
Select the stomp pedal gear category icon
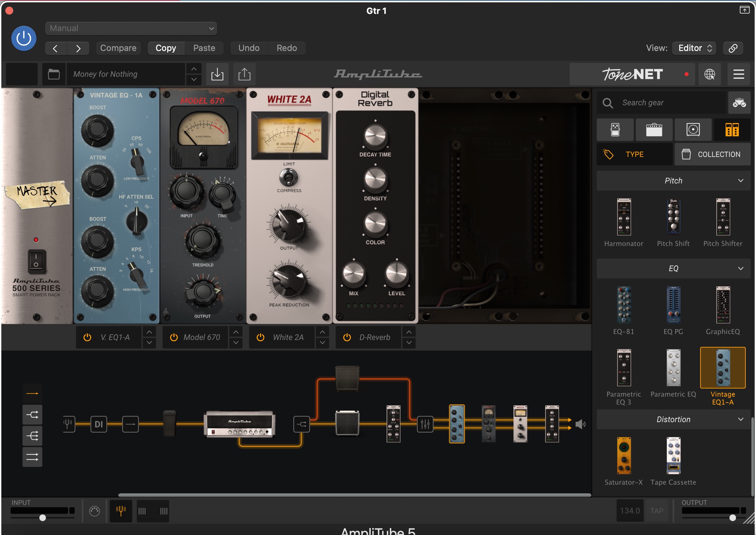point(615,130)
